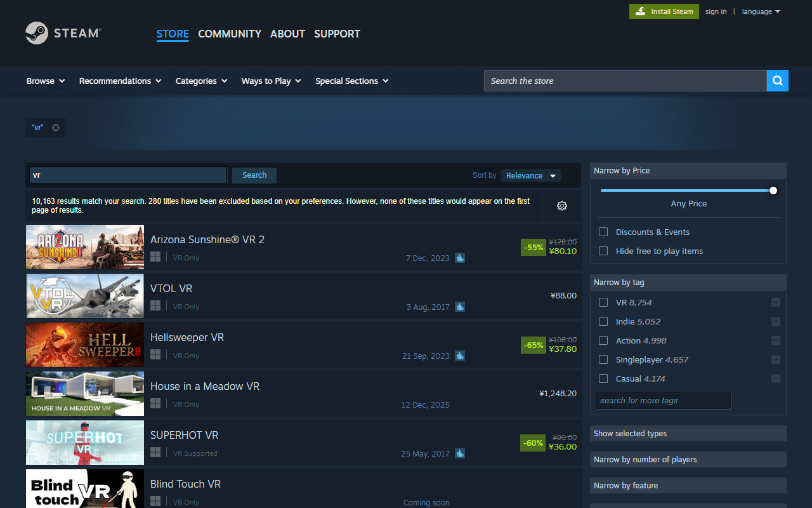
Task: Click the -60% discount badge
Action: [x=533, y=443]
